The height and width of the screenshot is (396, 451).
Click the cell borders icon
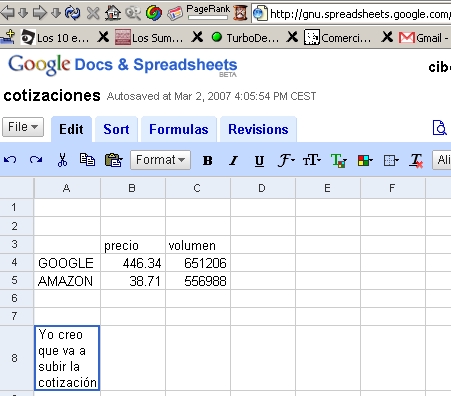pos(391,161)
